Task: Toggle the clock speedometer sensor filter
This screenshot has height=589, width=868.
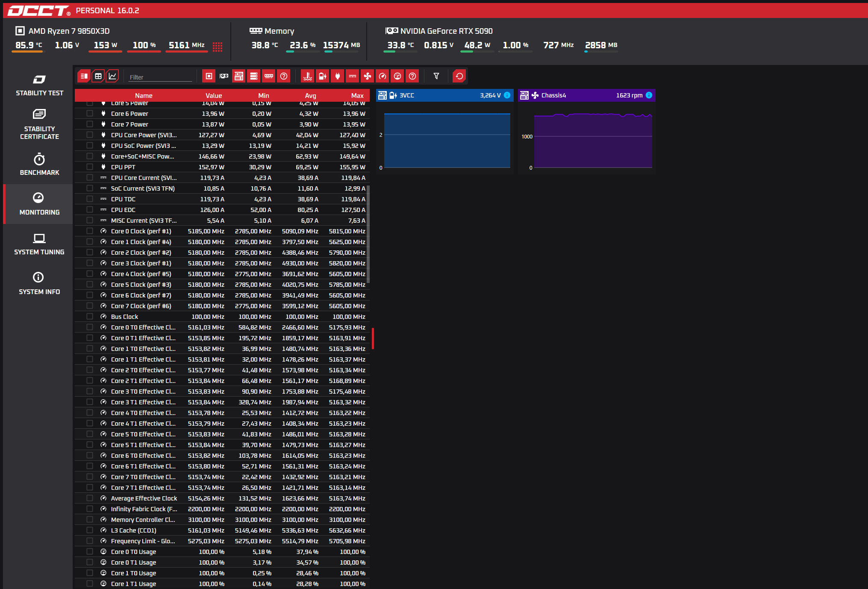Action: click(382, 76)
